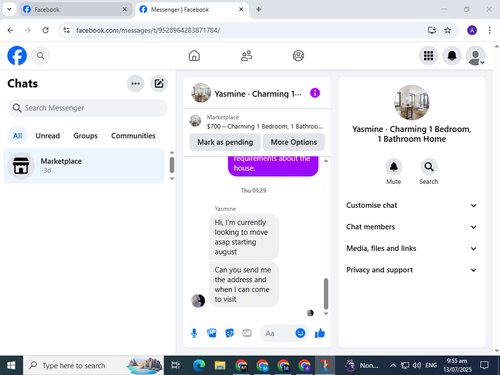Click the Search Messenger field

[87, 108]
